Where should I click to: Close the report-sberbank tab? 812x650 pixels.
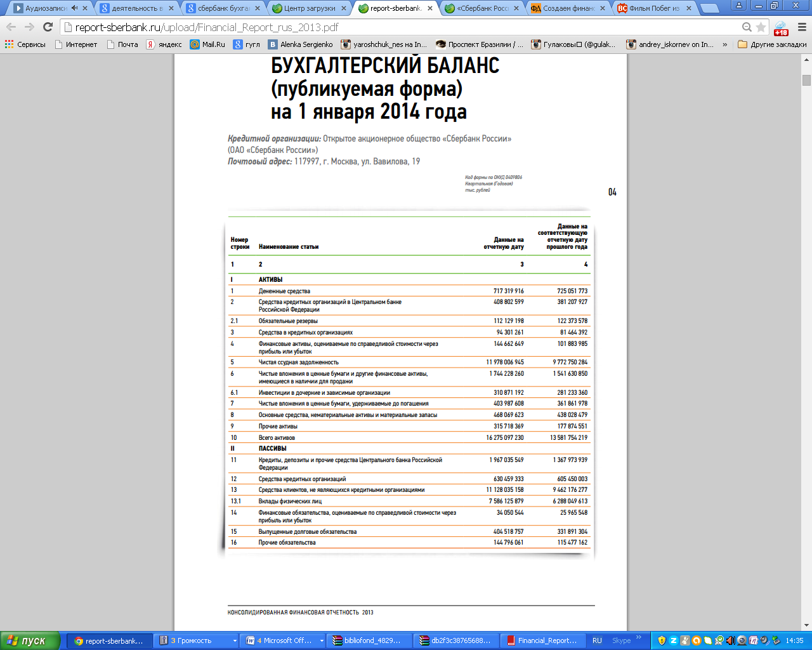430,8
